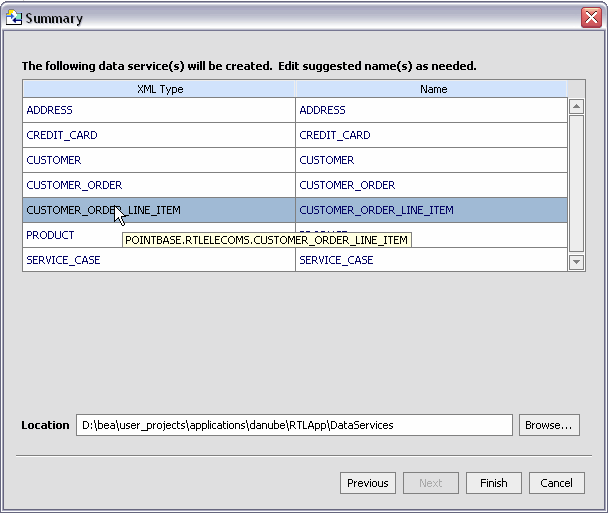Click the disabled Next button
This screenshot has width=609, height=515.
tap(431, 483)
